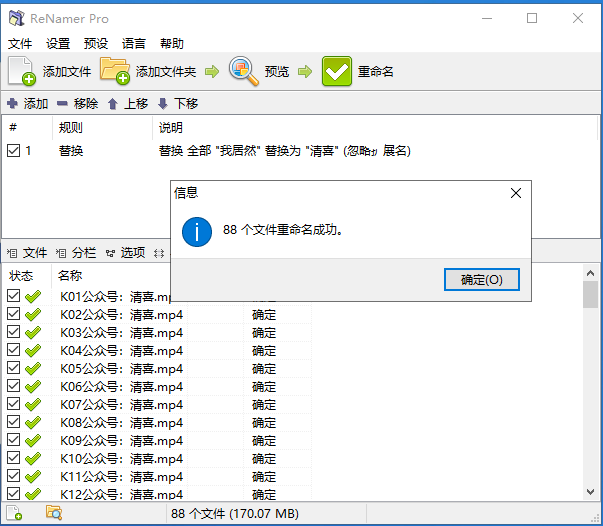Uncheck the K08公众号 file checkbox
This screenshot has width=603, height=526.
(13, 421)
